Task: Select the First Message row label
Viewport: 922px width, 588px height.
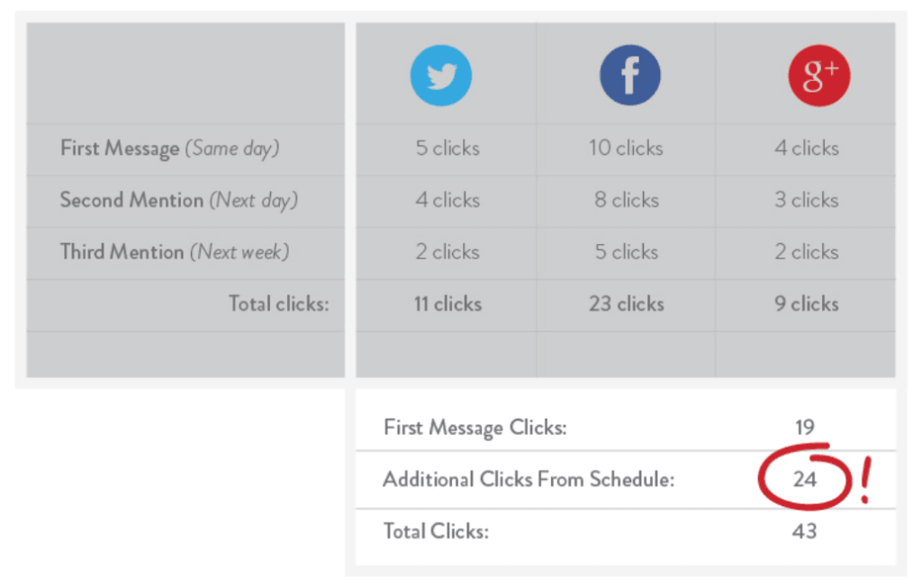Action: 169,149
